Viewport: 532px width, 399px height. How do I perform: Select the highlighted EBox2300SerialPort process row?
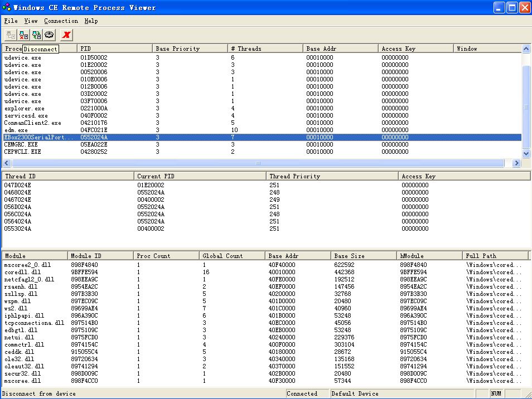(262, 137)
